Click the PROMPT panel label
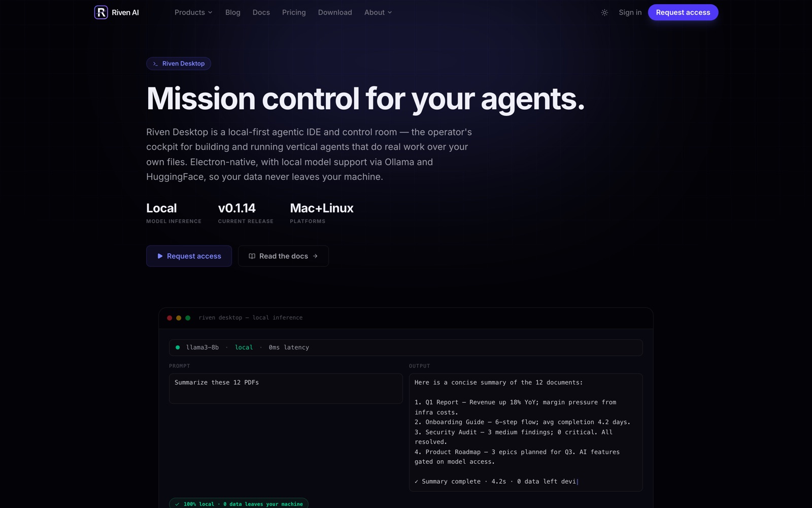 point(180,366)
